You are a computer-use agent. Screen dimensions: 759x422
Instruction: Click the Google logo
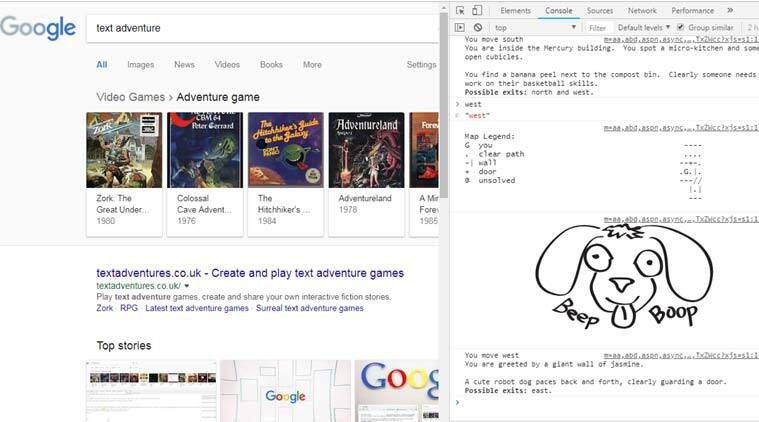(x=38, y=28)
